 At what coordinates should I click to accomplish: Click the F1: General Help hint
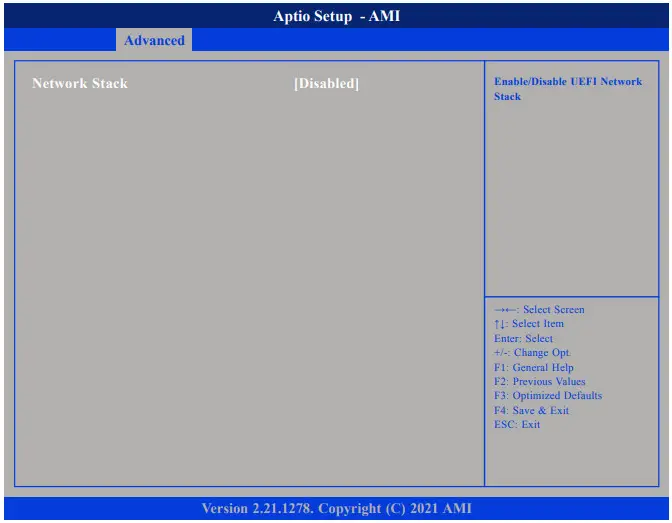[x=534, y=367]
